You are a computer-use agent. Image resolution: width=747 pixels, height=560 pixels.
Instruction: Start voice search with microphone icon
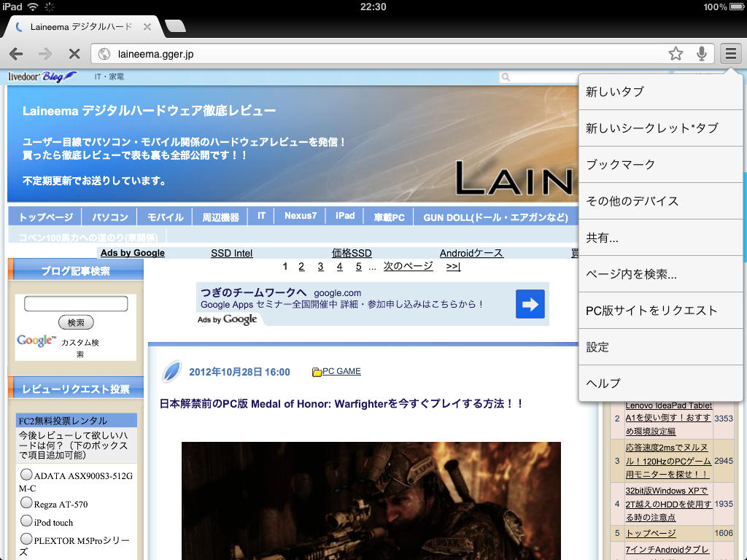point(701,54)
